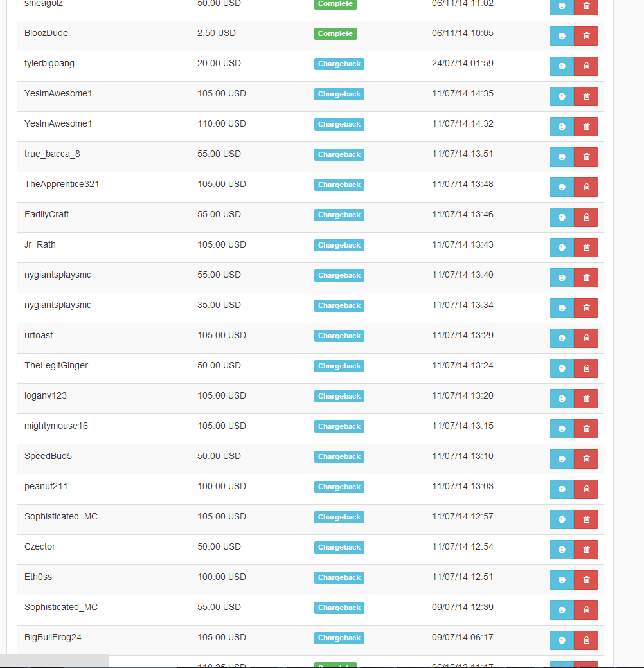The height and width of the screenshot is (668, 644).
Task: View info for true_bacca_8 payment
Action: [562, 157]
